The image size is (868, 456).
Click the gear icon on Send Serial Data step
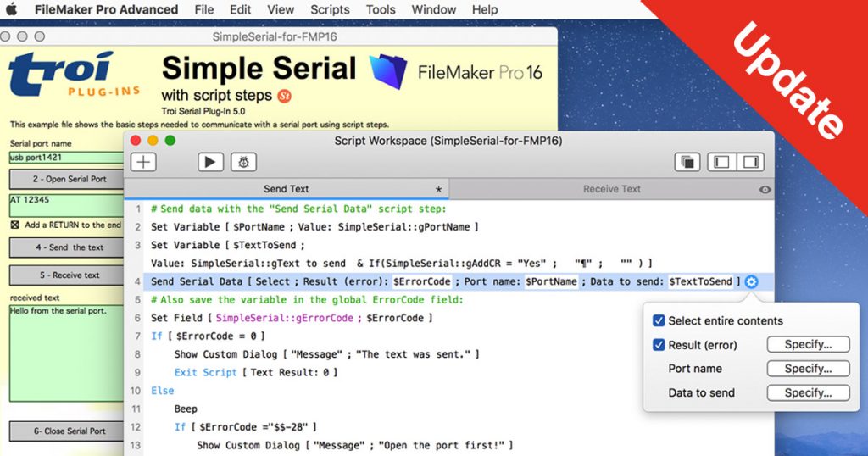751,281
